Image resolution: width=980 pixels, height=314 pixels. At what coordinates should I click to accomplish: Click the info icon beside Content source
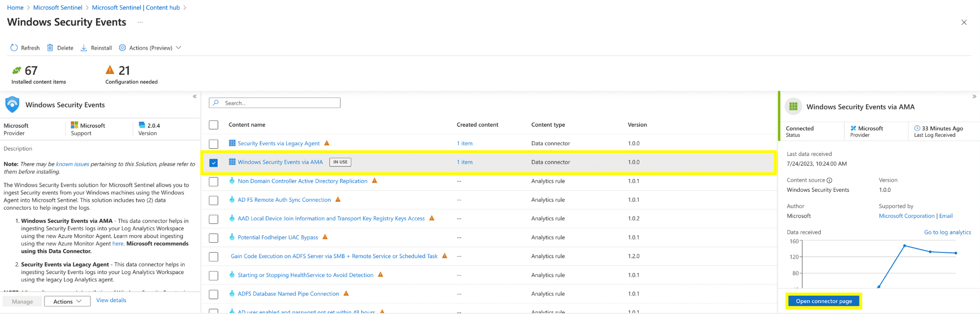pos(829,180)
